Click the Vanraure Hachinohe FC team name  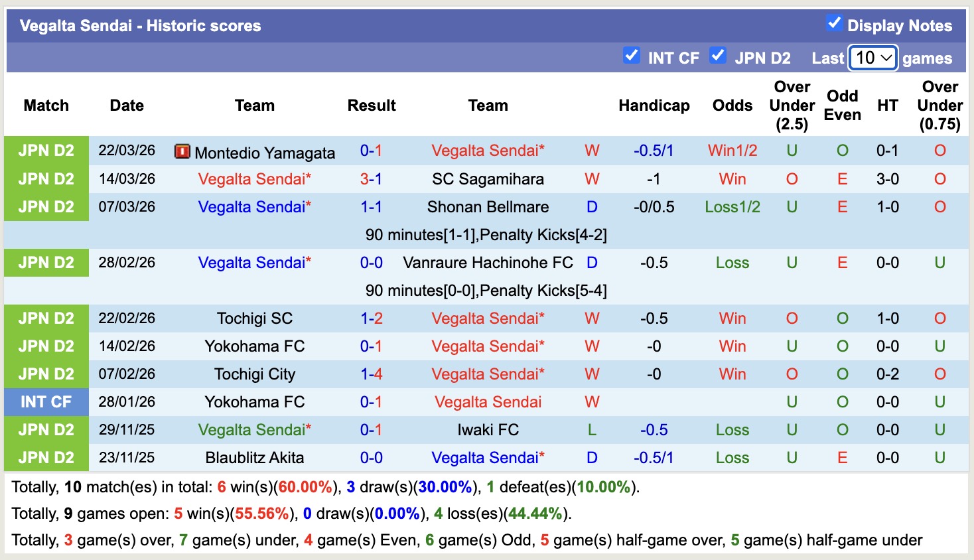(488, 262)
